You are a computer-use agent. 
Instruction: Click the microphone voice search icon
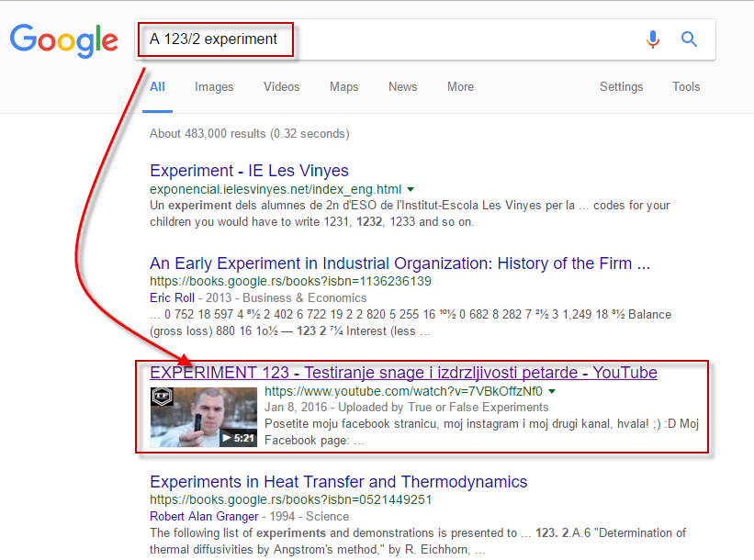tap(653, 39)
